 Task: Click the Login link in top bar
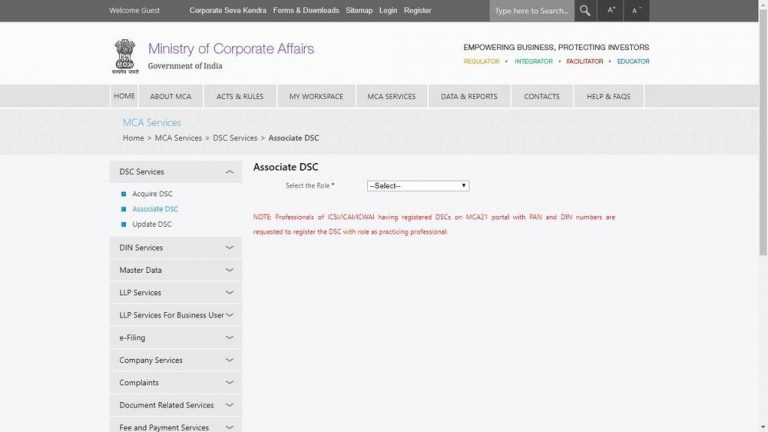pyautogui.click(x=387, y=10)
